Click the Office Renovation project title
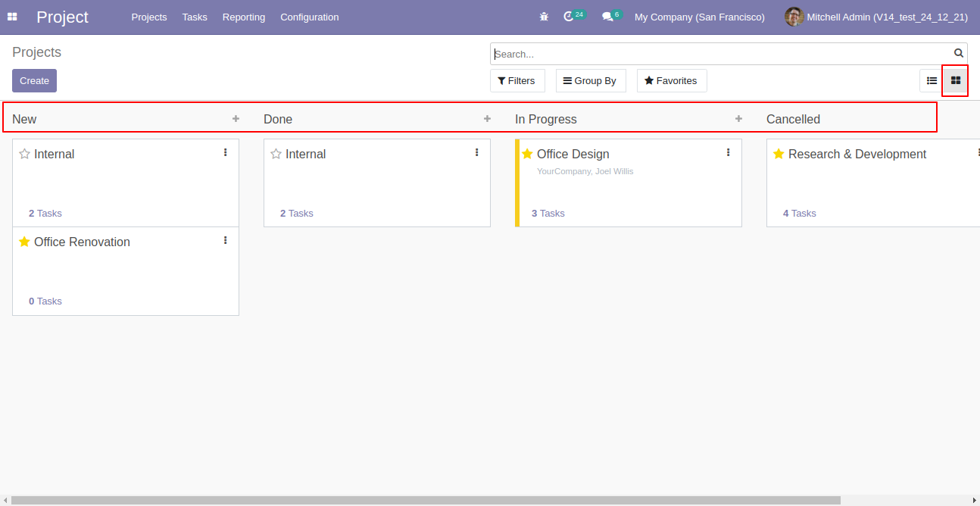The height and width of the screenshot is (506, 980). (82, 242)
